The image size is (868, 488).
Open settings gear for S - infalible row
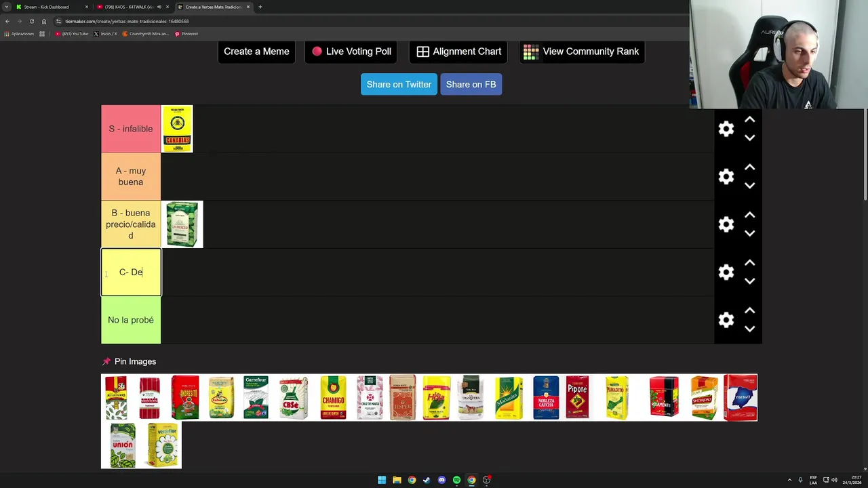coord(726,129)
